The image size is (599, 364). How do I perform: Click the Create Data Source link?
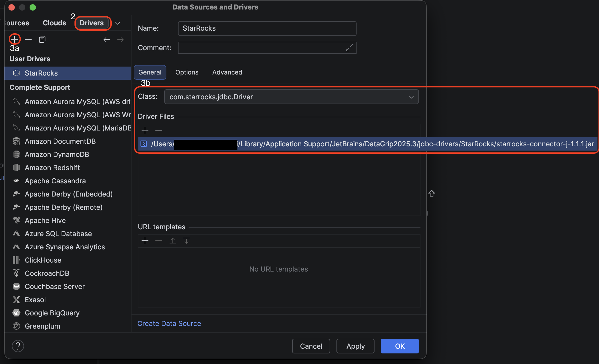click(x=169, y=323)
